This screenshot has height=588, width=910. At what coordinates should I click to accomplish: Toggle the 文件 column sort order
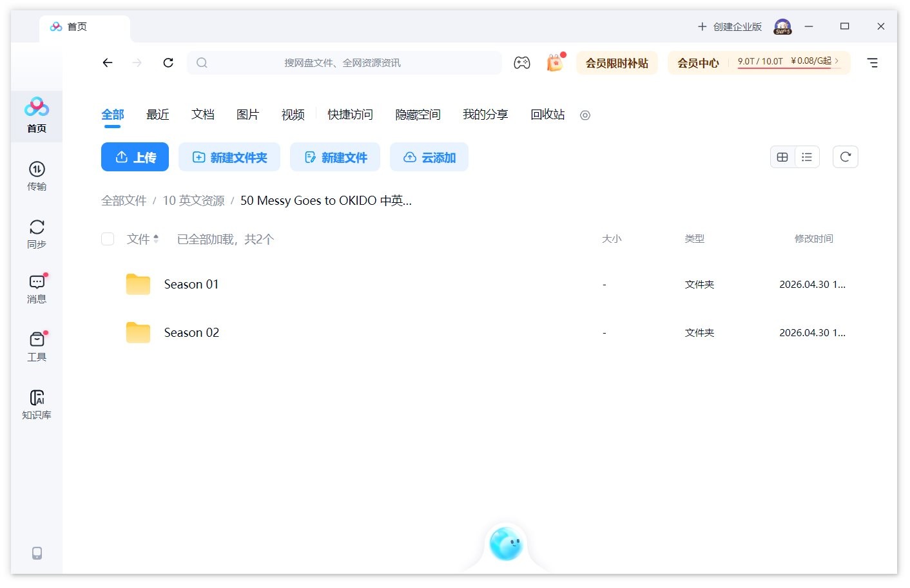tap(143, 238)
